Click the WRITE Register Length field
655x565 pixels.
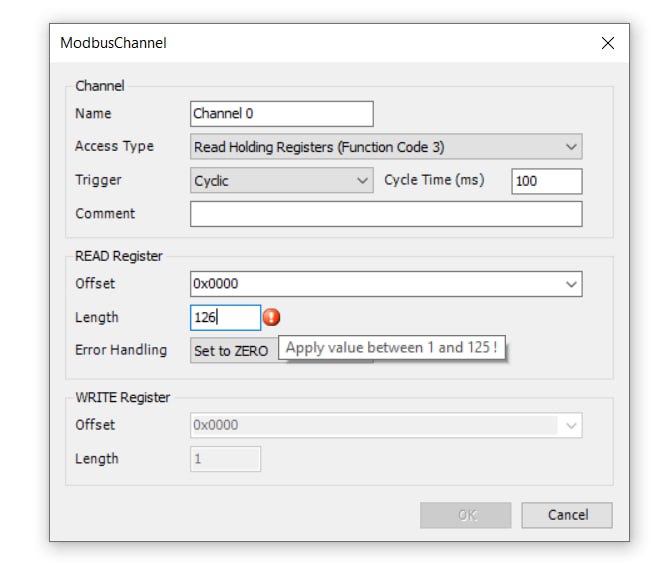click(225, 459)
